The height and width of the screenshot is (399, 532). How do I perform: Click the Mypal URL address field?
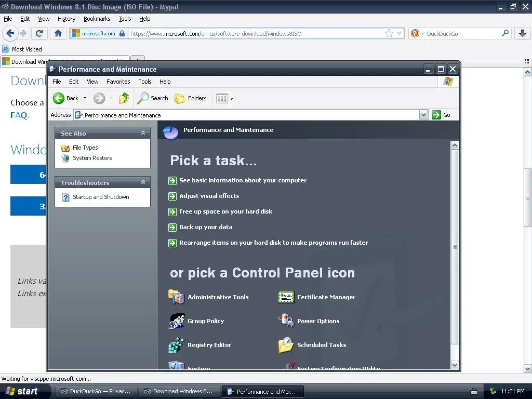tap(256, 34)
